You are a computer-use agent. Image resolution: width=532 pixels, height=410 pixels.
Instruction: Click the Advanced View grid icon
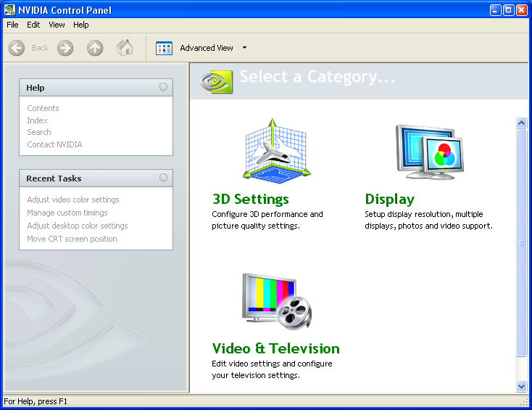165,48
